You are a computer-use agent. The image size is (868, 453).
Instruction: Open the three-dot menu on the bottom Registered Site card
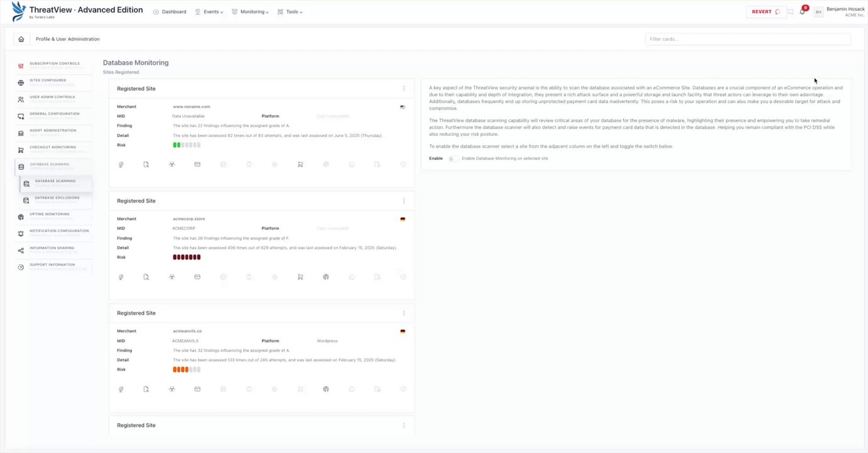[x=404, y=425]
